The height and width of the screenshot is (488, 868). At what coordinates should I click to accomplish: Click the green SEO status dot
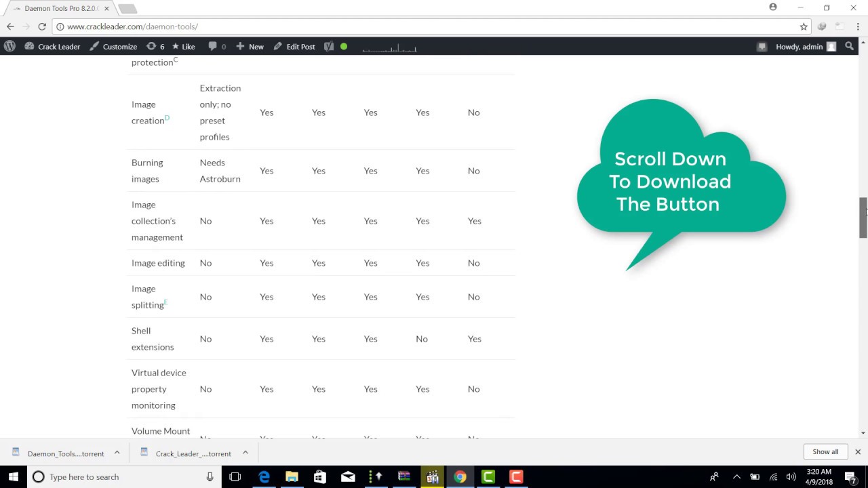(344, 47)
